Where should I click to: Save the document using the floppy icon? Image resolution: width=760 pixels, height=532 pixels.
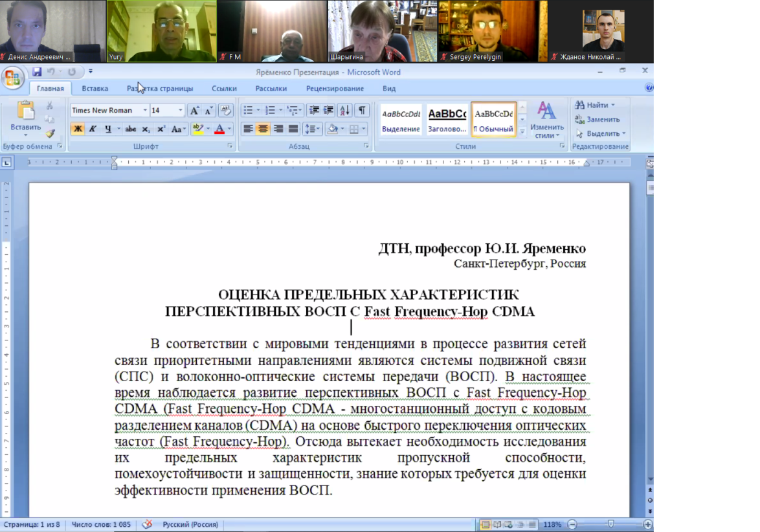tap(37, 72)
